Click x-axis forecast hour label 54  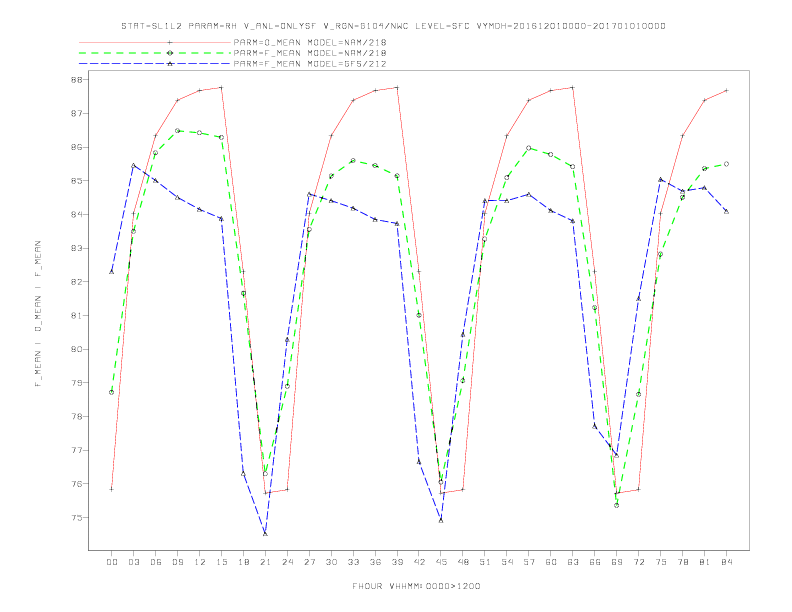pyautogui.click(x=507, y=562)
